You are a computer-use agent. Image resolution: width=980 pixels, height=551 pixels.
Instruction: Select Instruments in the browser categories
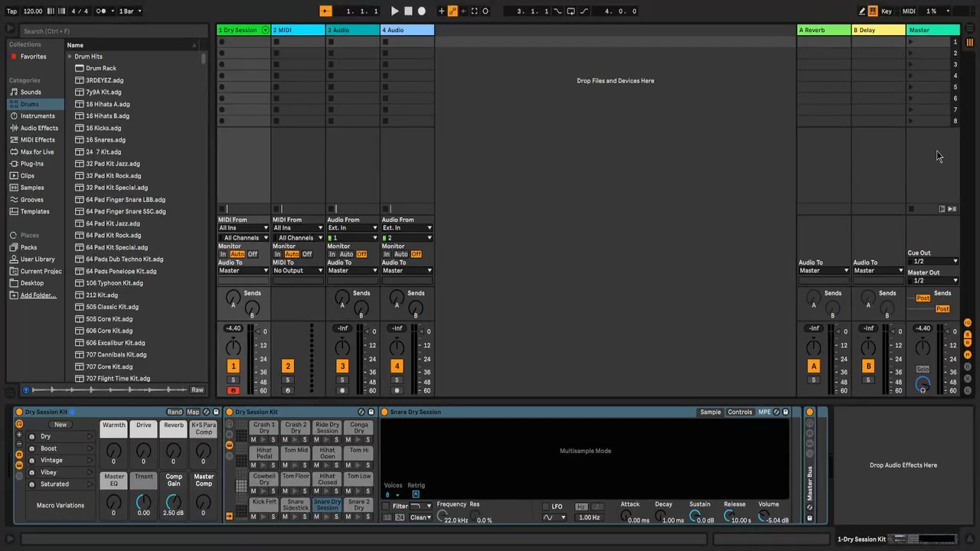38,116
